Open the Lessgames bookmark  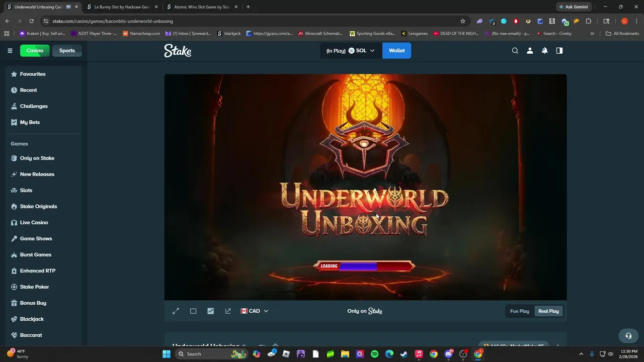[x=414, y=33]
